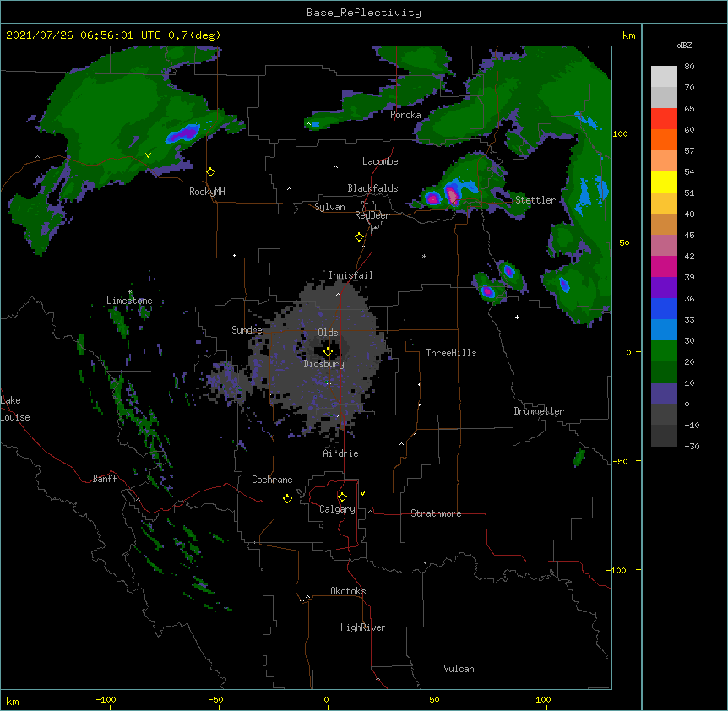Screen dimensions: 728x711
Task: Click the yellow diamond marker near RockyMH
Action: point(211,172)
